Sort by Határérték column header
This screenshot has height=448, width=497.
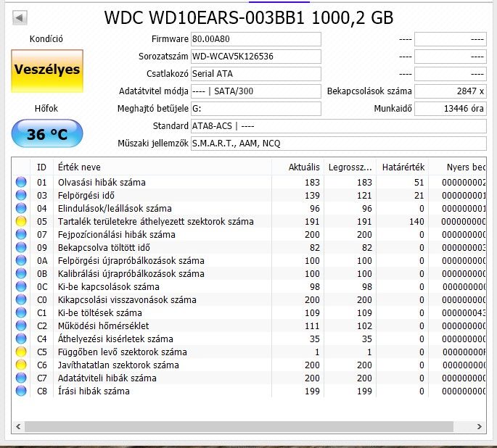402,167
